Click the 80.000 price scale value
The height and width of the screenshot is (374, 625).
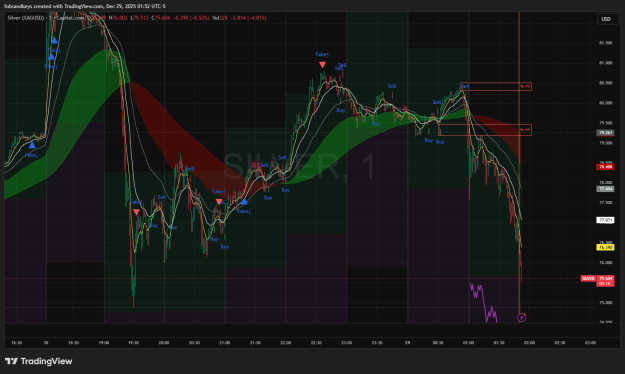click(605, 103)
